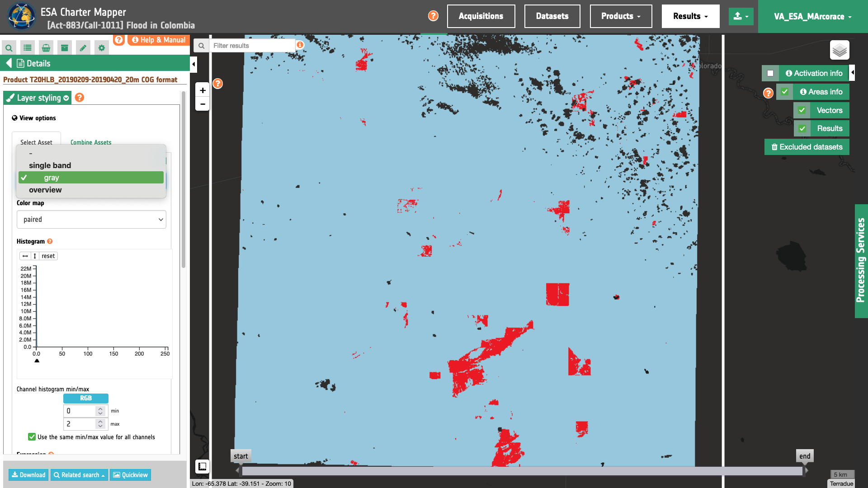Increase the min channel value stepper
Image resolution: width=868 pixels, height=488 pixels.
[x=100, y=408]
